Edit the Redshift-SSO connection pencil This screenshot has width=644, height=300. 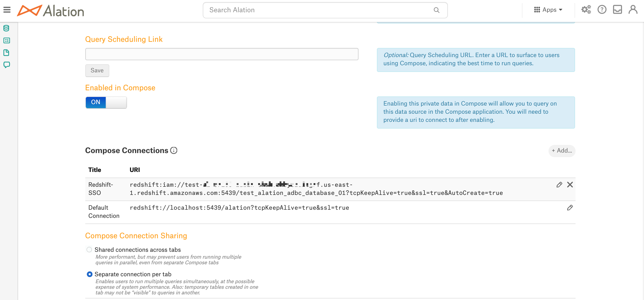pyautogui.click(x=559, y=185)
